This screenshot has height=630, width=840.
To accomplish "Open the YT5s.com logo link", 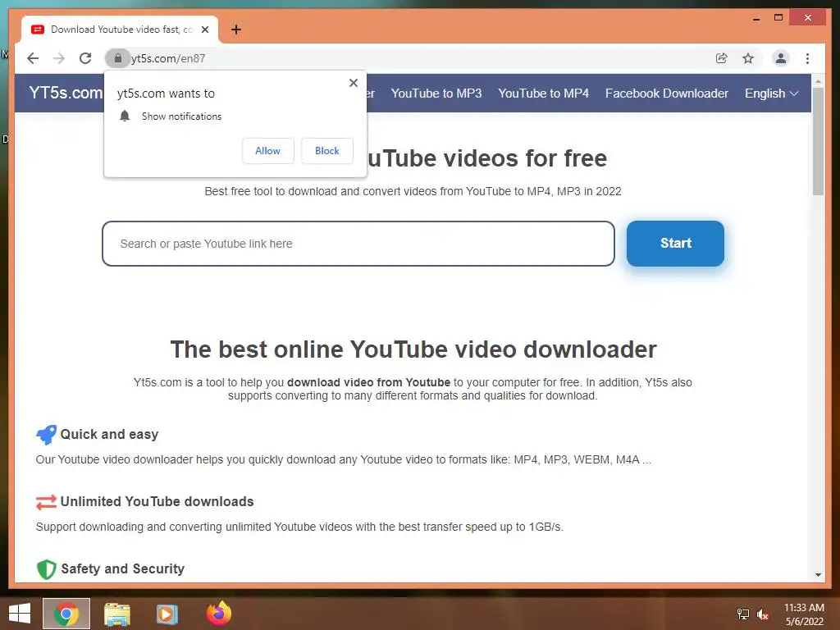I will click(66, 93).
